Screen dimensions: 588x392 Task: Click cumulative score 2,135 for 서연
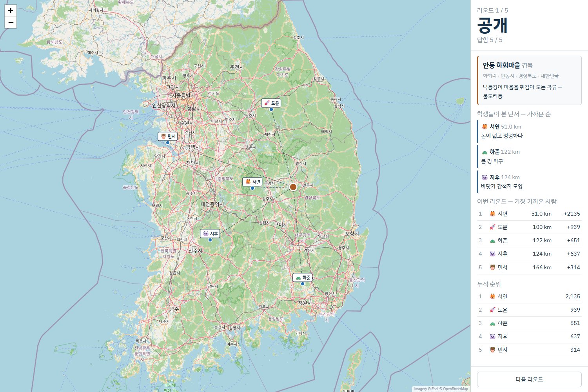[573, 296]
